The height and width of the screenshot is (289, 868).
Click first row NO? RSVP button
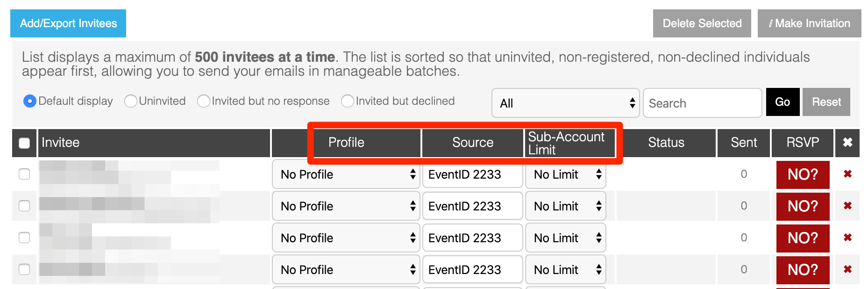[803, 174]
